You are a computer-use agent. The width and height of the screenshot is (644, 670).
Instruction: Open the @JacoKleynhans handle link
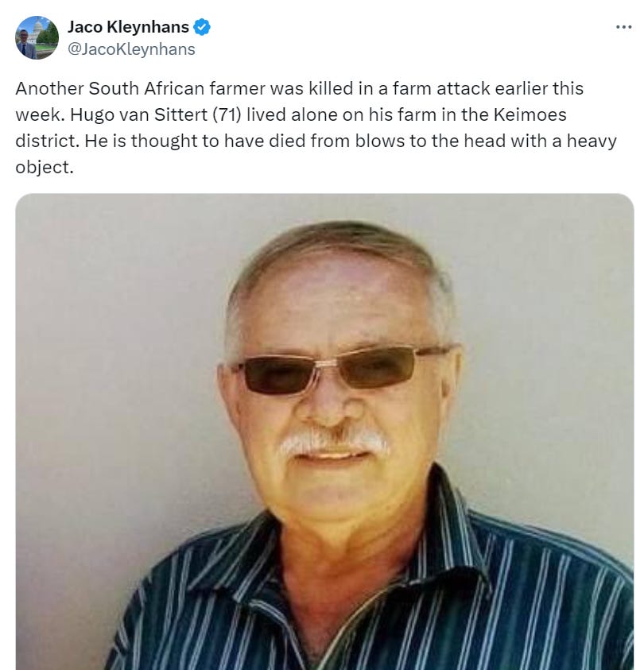pos(131,49)
